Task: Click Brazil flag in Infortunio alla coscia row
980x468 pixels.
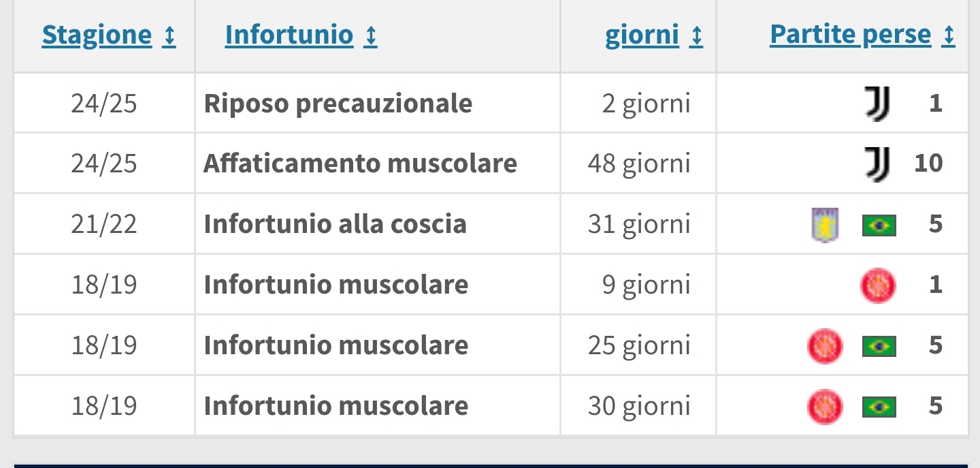Action: 879,225
